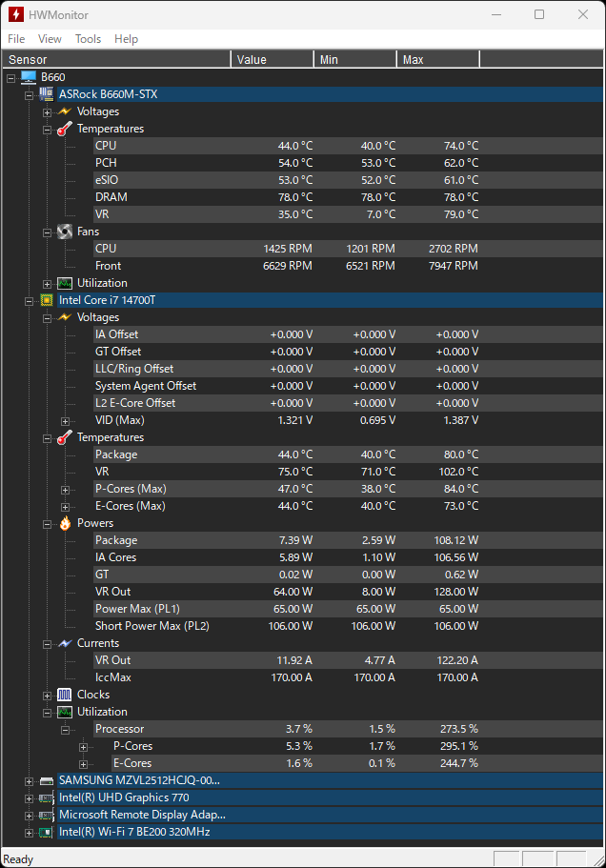Collapse the ASRock B660M-STX node
606x868 pixels.
[29, 95]
